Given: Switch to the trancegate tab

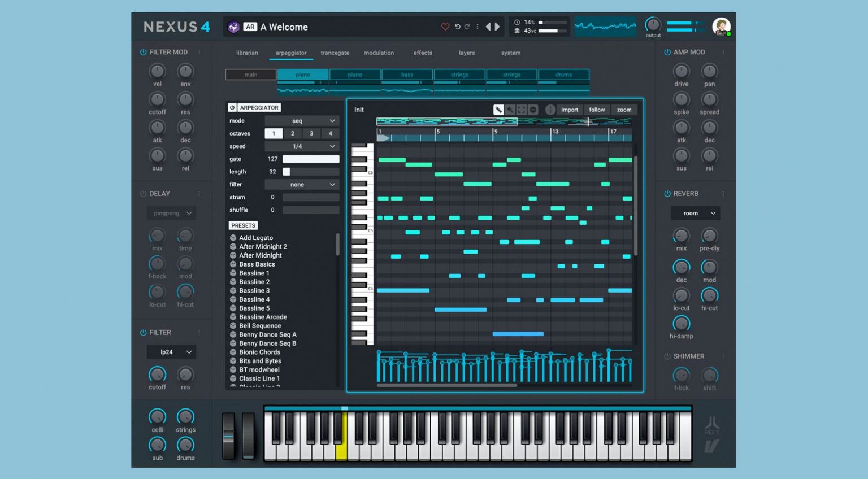Looking at the screenshot, I should tap(335, 53).
